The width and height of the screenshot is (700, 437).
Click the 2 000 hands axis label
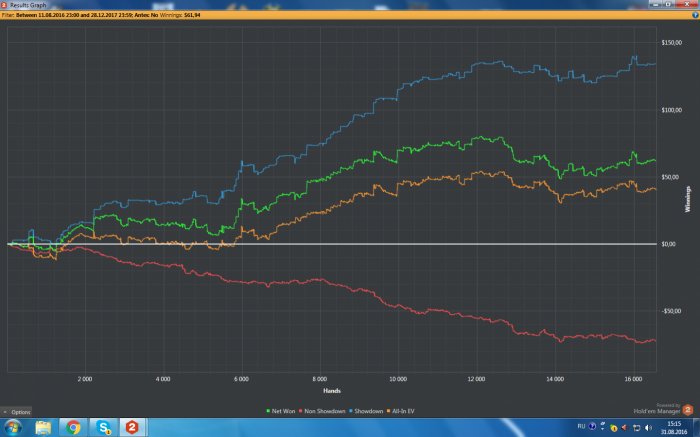(85, 379)
